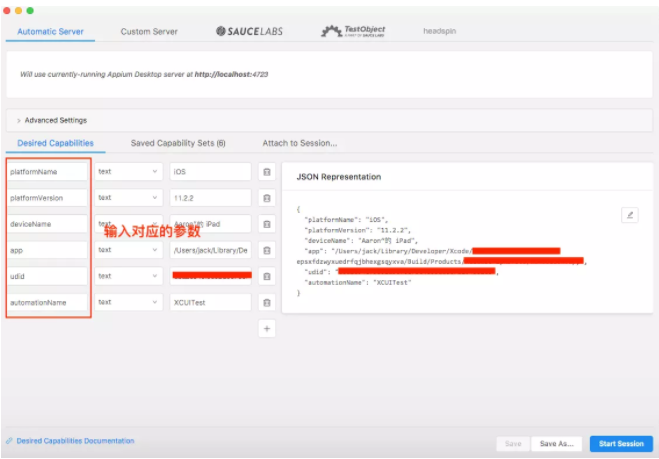Delete the app capability row
Screen dimensions: 659x459
click(266, 251)
